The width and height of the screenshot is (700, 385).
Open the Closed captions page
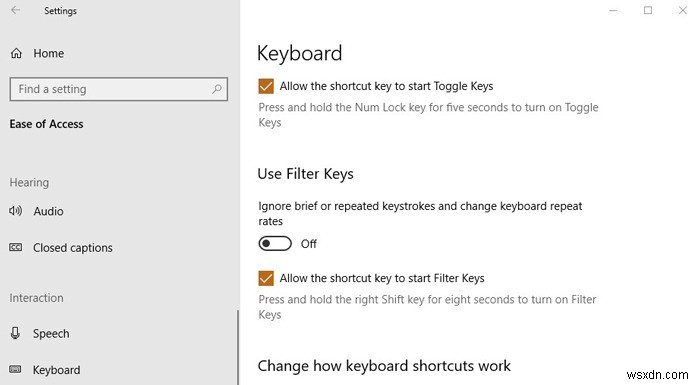point(72,248)
